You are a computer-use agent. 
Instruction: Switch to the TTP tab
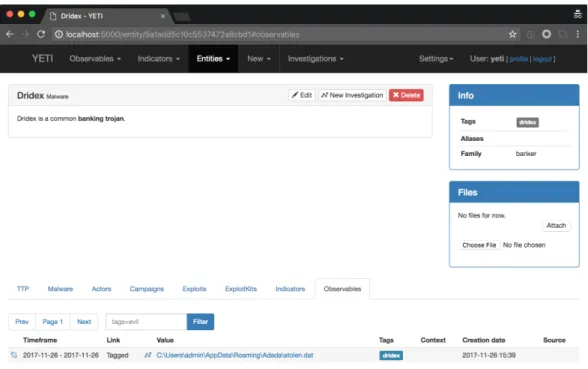click(23, 289)
